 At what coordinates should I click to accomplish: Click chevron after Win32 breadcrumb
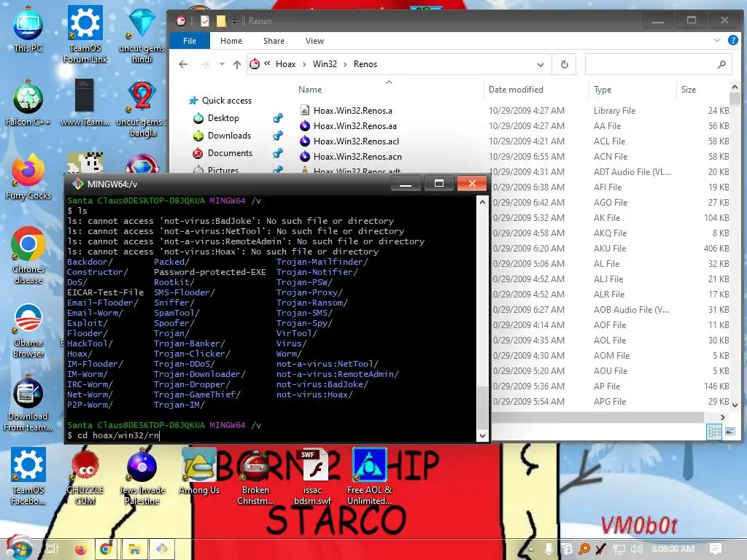[x=345, y=64]
